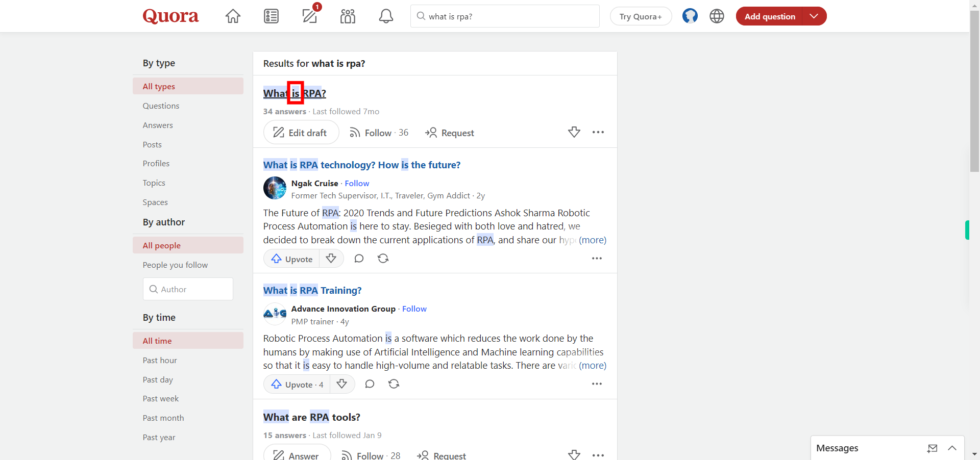Open language globe icon

[x=717, y=16]
